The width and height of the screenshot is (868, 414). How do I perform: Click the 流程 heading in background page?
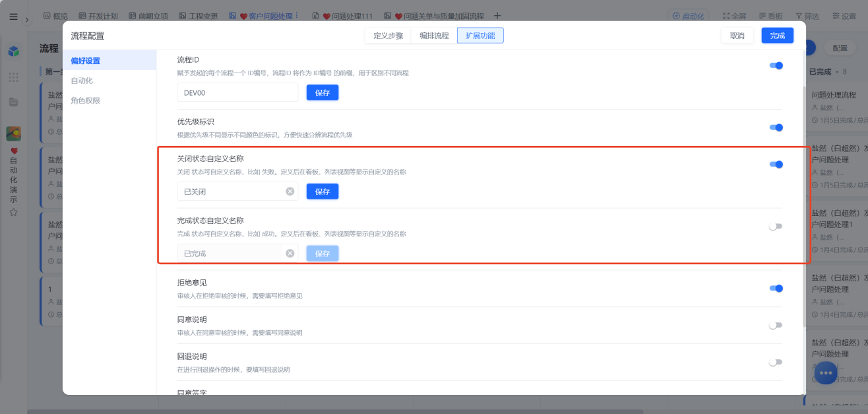click(49, 48)
